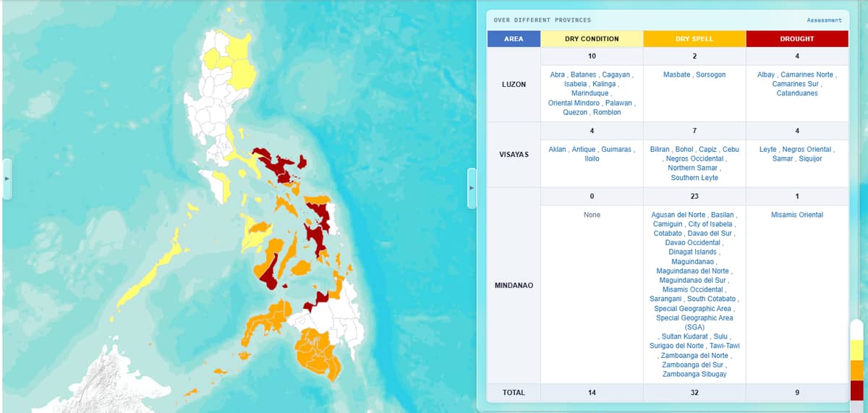The image size is (868, 413).
Task: Open the Albay province link
Action: (766, 74)
